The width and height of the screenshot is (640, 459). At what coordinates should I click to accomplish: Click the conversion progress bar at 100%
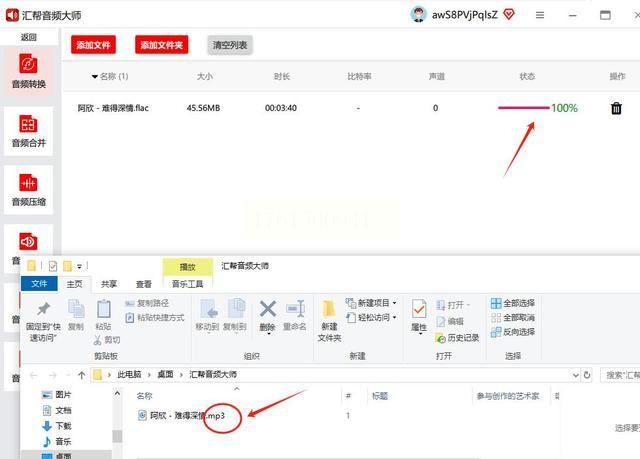pos(524,108)
